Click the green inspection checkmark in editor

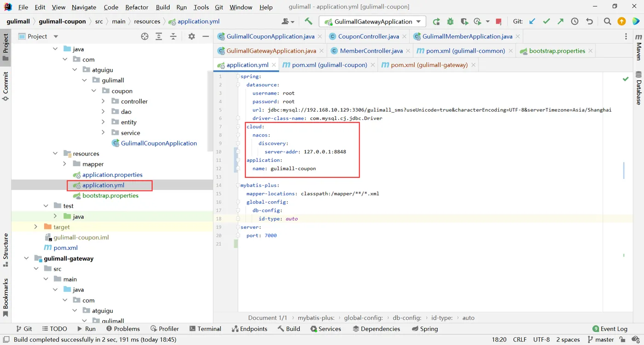coord(626,79)
